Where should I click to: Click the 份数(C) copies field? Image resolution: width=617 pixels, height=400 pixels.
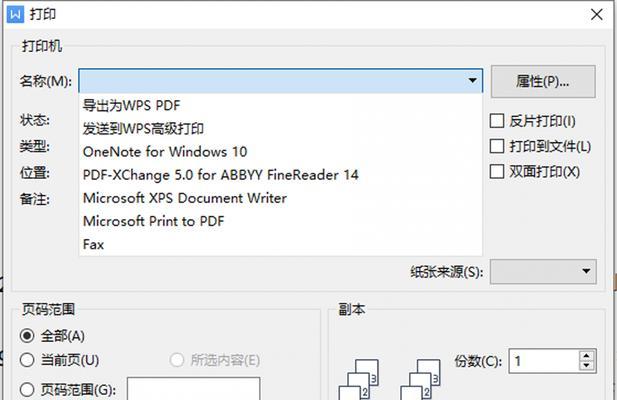pos(544,361)
